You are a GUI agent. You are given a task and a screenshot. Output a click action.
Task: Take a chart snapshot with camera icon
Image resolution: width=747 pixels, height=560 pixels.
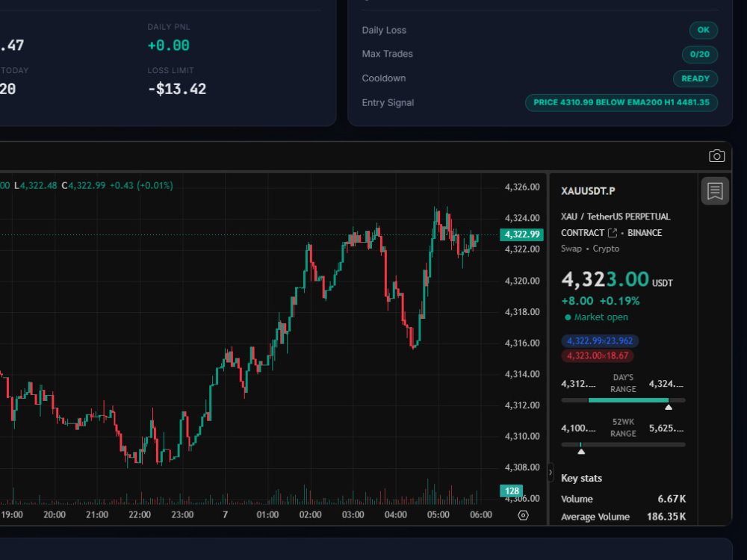click(x=716, y=156)
